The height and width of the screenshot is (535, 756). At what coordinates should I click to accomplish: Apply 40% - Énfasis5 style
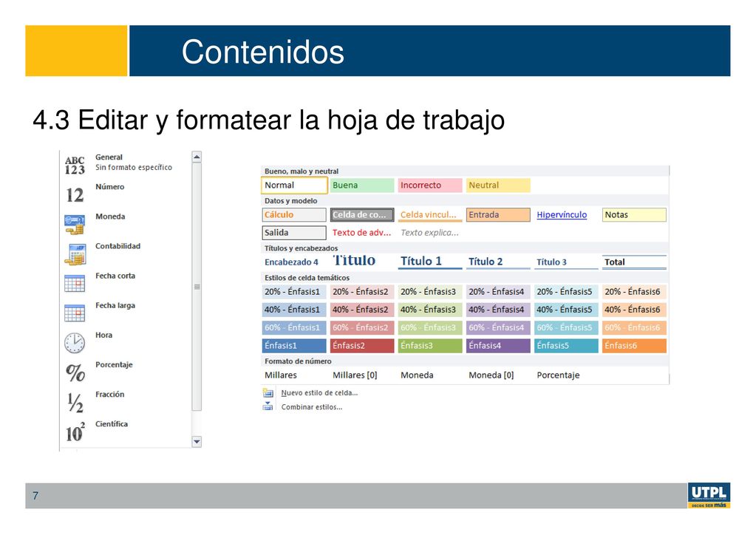[x=566, y=310]
